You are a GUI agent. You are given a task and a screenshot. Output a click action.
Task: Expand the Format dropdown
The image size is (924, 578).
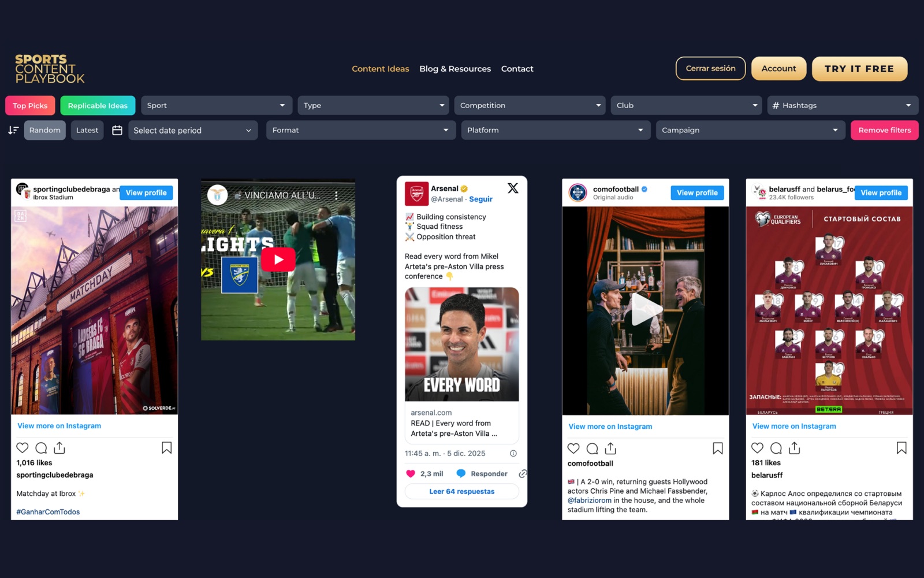click(361, 130)
